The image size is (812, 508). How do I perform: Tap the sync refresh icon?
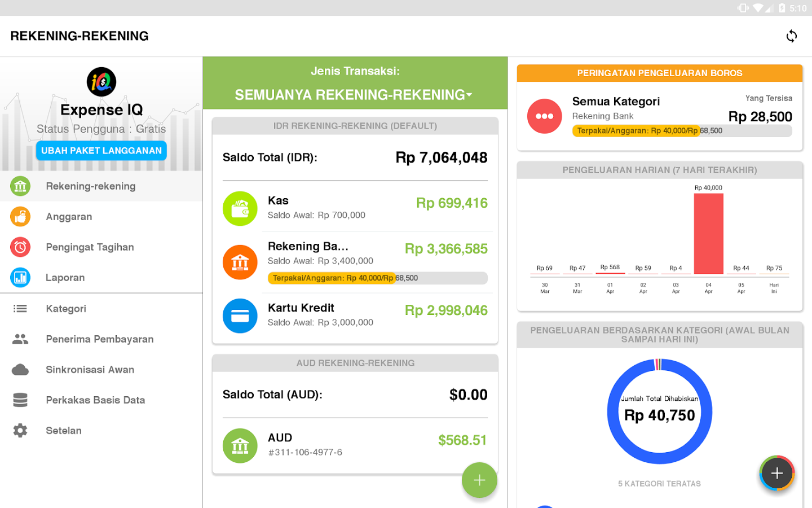point(792,36)
